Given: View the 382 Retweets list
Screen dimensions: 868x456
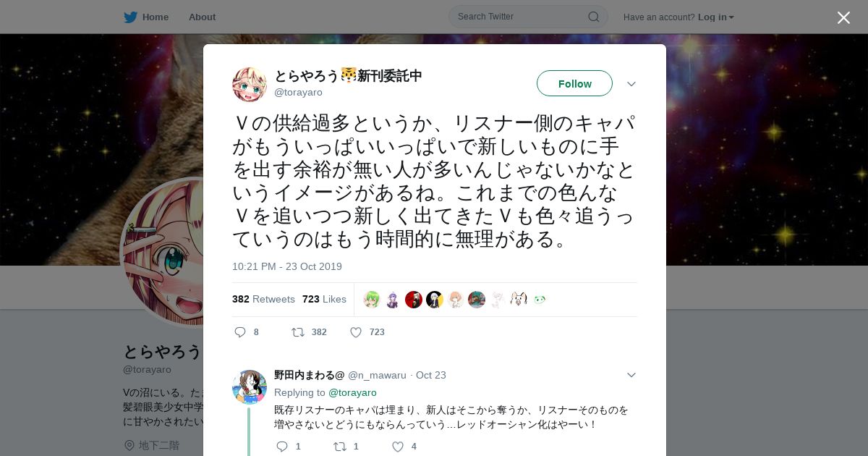Looking at the screenshot, I should 263,299.
